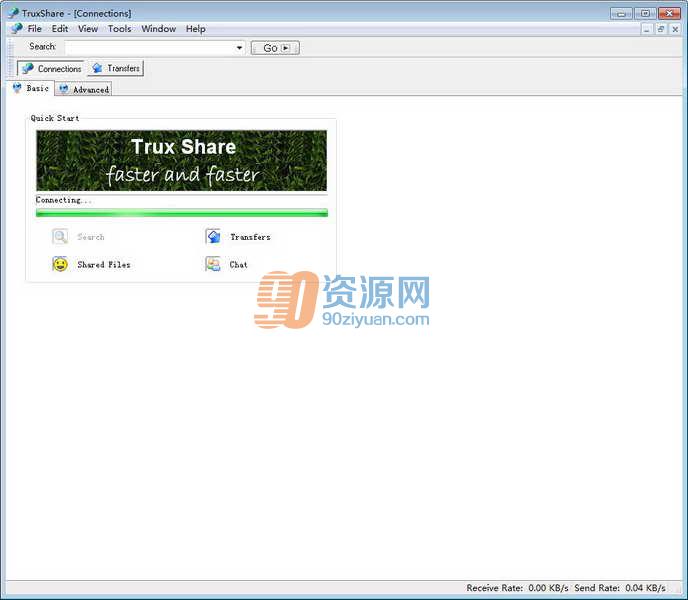The height and width of the screenshot is (600, 688).
Task: Open the File menu
Action: click(x=35, y=29)
